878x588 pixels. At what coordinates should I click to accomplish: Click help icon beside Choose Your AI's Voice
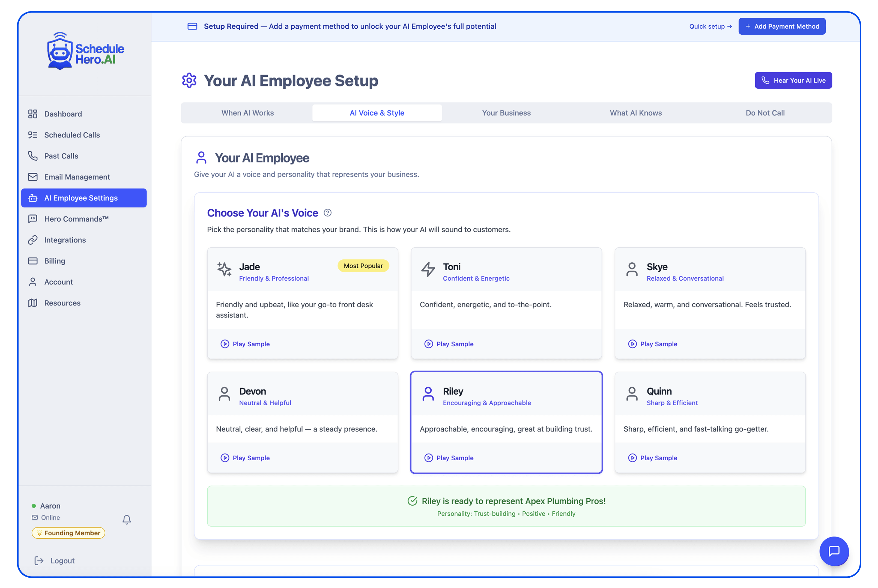[x=327, y=213]
